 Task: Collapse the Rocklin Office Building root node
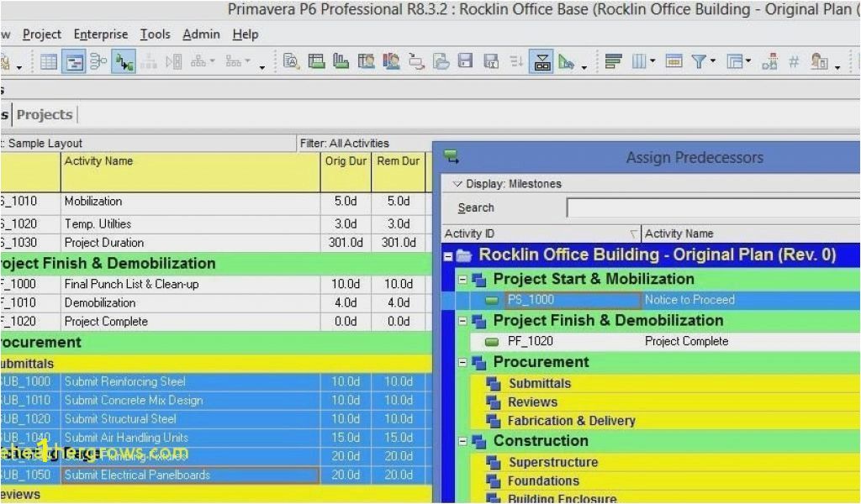448,256
